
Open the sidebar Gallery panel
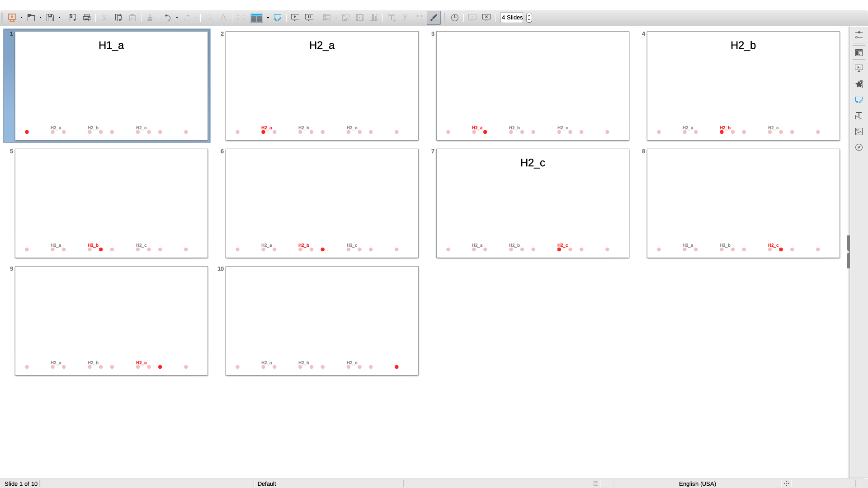859,131
